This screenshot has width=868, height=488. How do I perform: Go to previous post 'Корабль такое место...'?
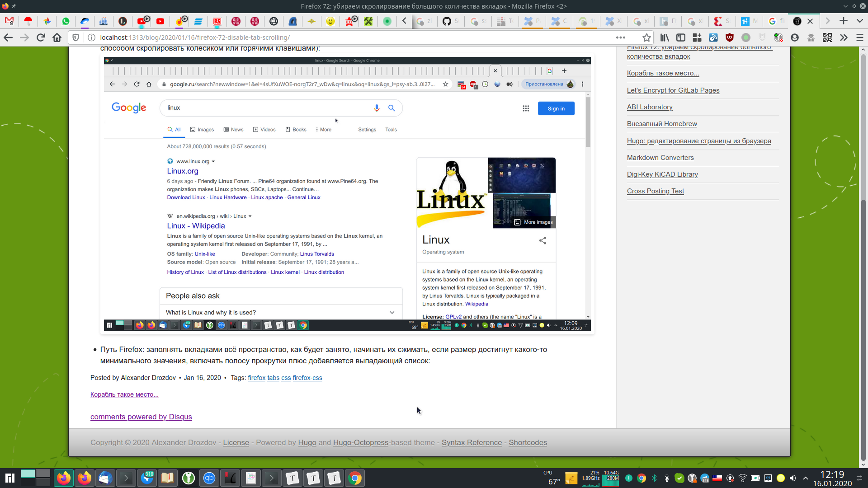(124, 394)
